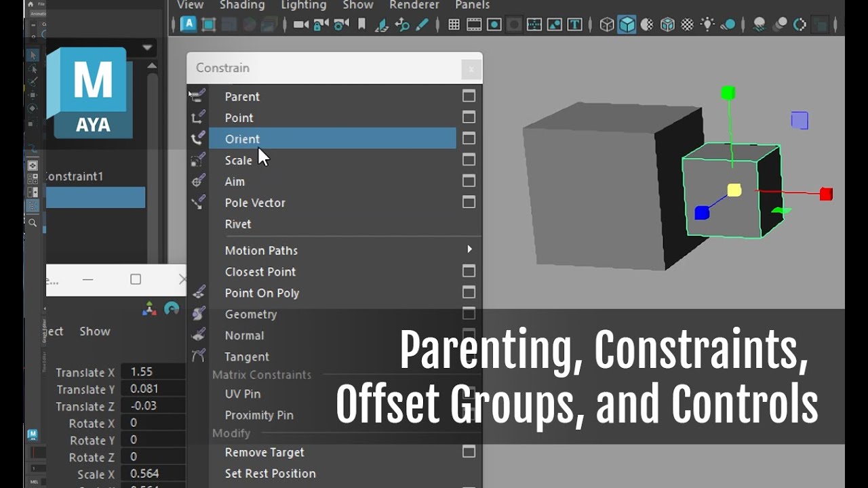Toggle the resolution gate icon
The height and width of the screenshot is (488, 868).
tap(494, 25)
